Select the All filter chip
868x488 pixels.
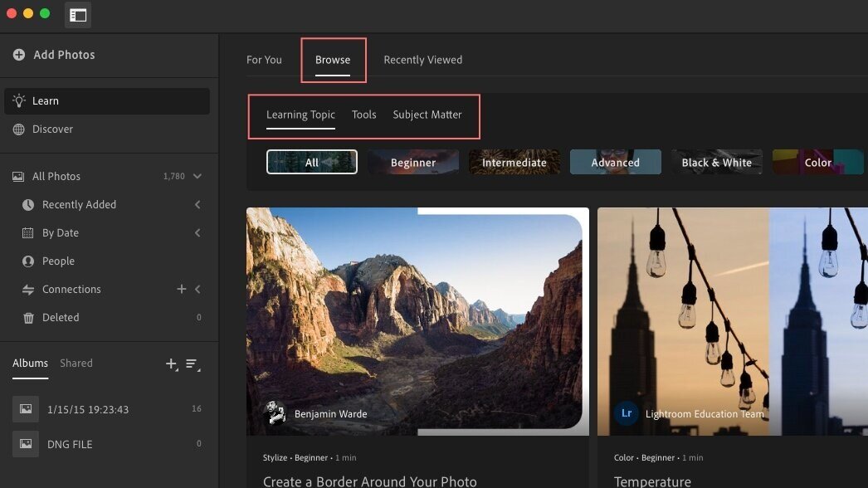coord(312,163)
